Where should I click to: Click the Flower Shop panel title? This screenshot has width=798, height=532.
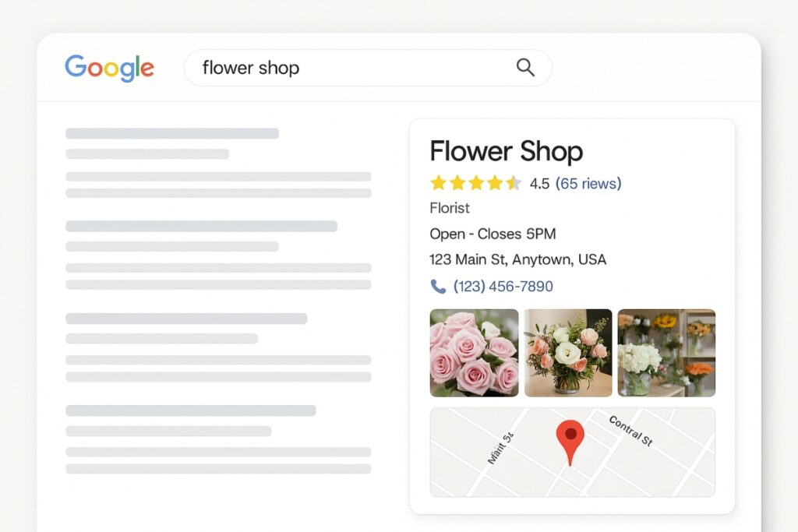point(507,151)
